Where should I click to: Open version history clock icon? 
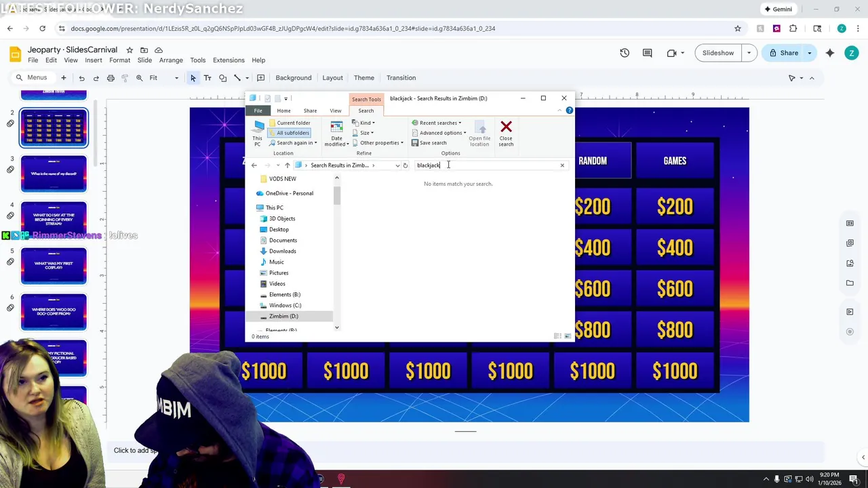point(625,53)
